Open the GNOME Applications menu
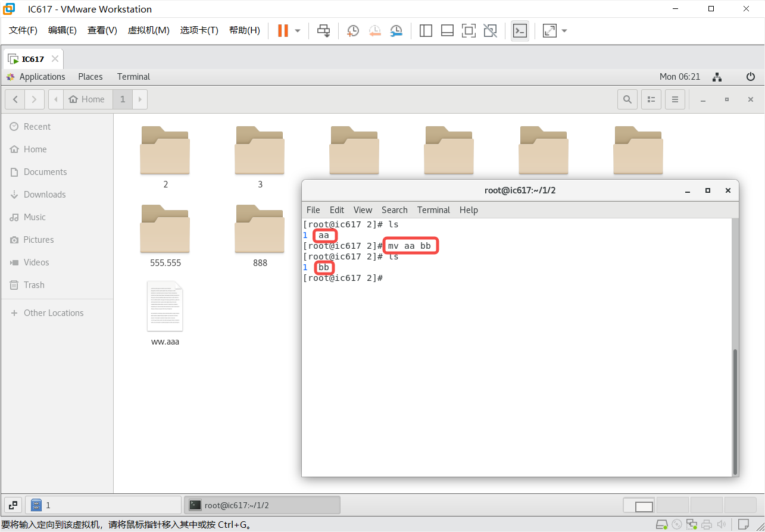This screenshot has height=532, width=765. 36,77
